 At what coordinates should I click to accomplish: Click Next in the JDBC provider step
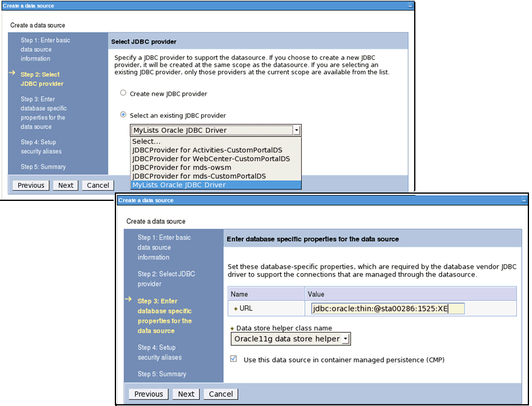tap(65, 185)
